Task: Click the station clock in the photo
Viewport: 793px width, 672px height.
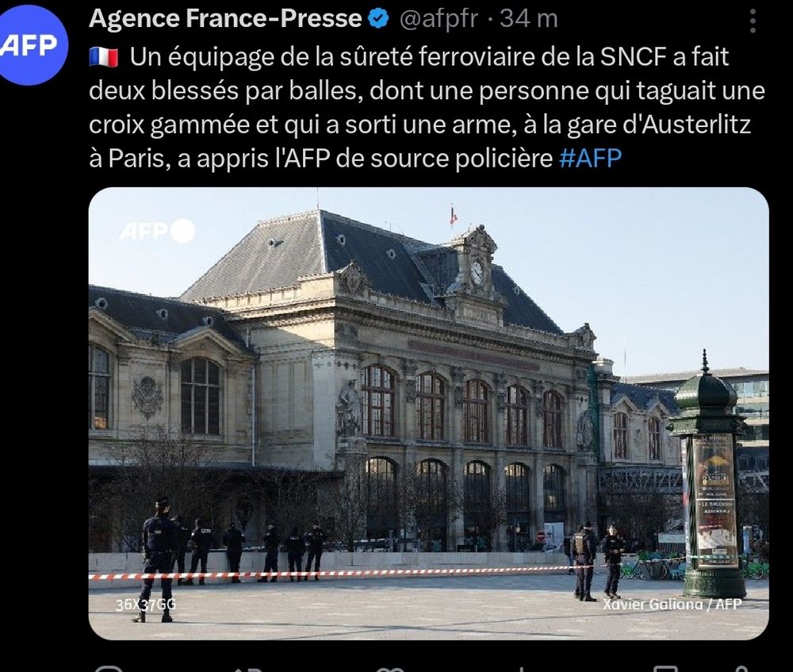Action: [477, 273]
